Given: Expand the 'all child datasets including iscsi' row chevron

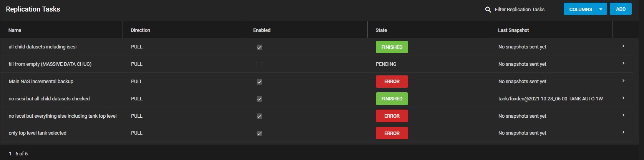Looking at the screenshot, I should click(x=623, y=46).
